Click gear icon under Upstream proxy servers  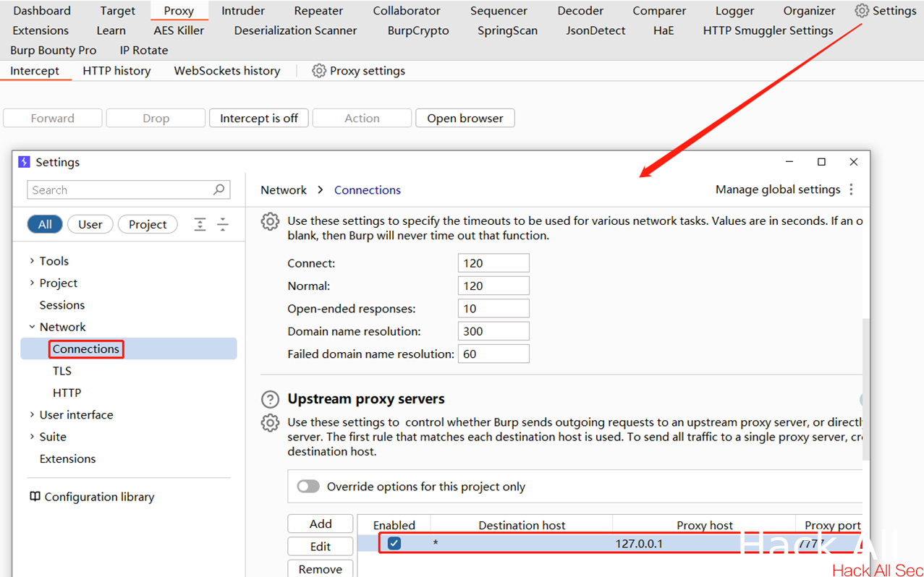pyautogui.click(x=270, y=423)
